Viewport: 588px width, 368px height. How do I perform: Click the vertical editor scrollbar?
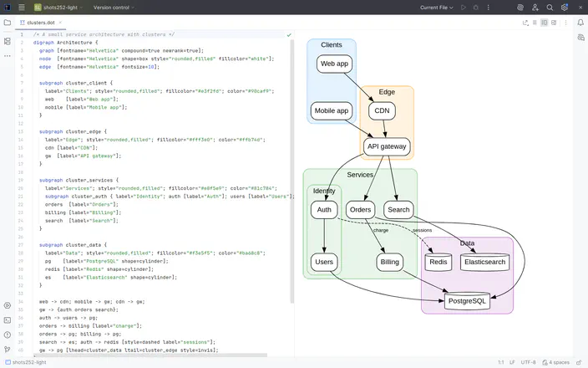[x=292, y=171]
